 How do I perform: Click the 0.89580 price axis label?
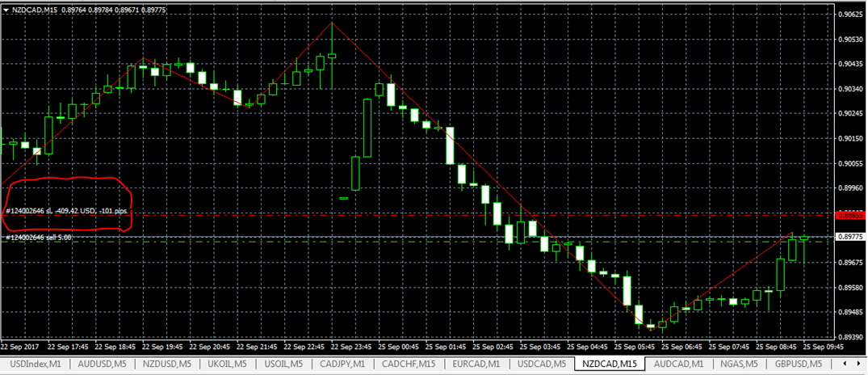851,288
